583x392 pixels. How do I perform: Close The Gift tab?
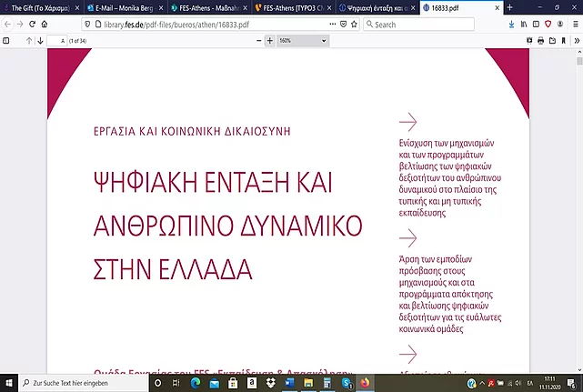pyautogui.click(x=77, y=8)
